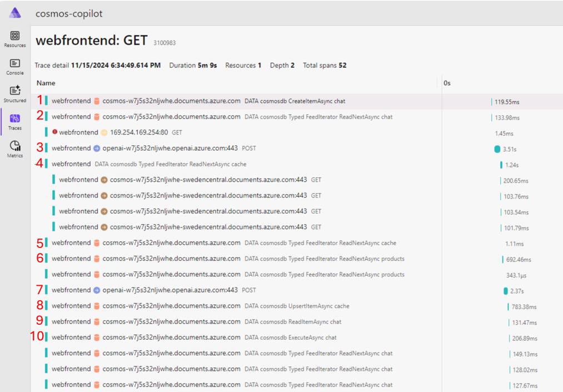This screenshot has height=392, width=563.
Task: Click the 'Total spans 52' summary value
Action: [325, 66]
